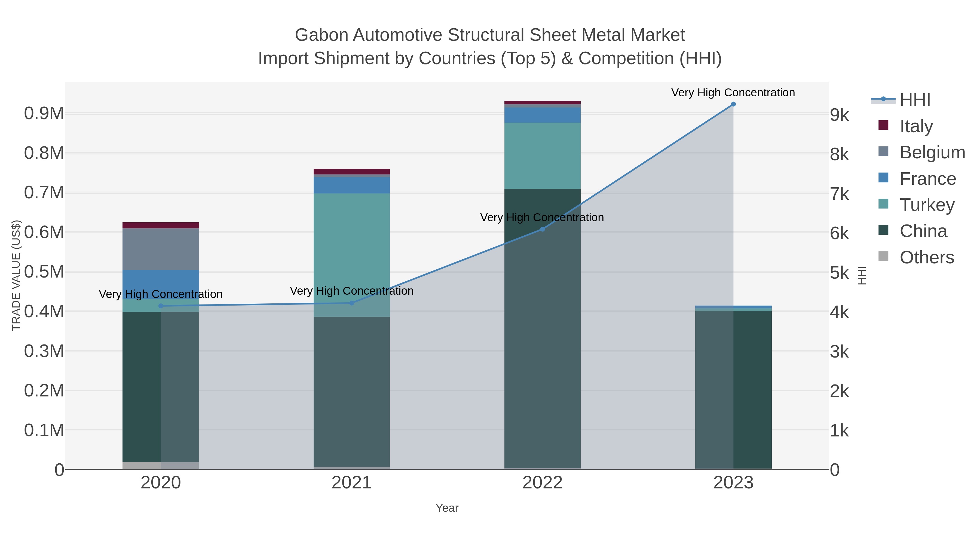
Task: Click the Very High Concentration label at 2021
Action: pyautogui.click(x=351, y=291)
